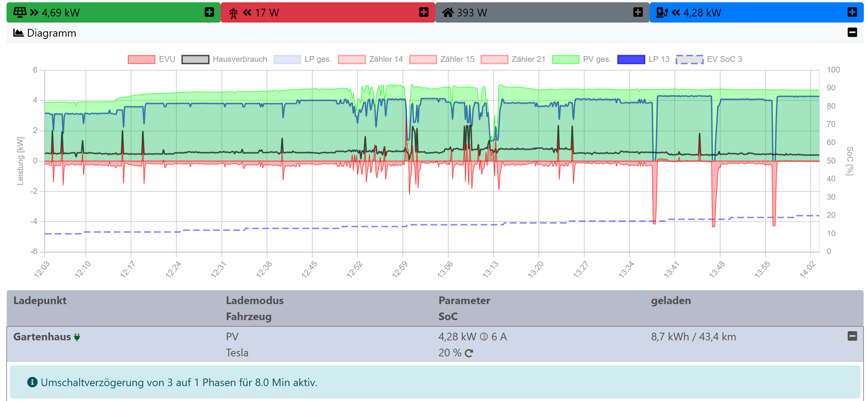Expand the red grid power panel
Viewport: 868px width, 401px height.
423,13
